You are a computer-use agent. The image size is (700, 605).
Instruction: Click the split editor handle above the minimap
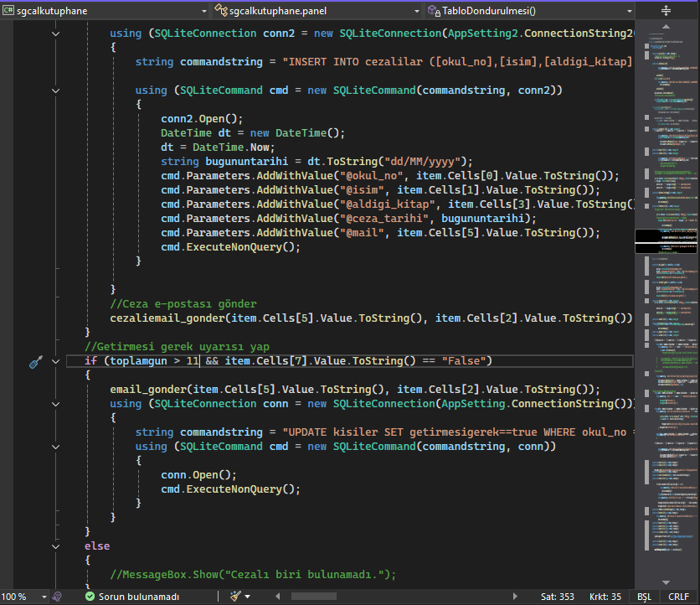(667, 11)
